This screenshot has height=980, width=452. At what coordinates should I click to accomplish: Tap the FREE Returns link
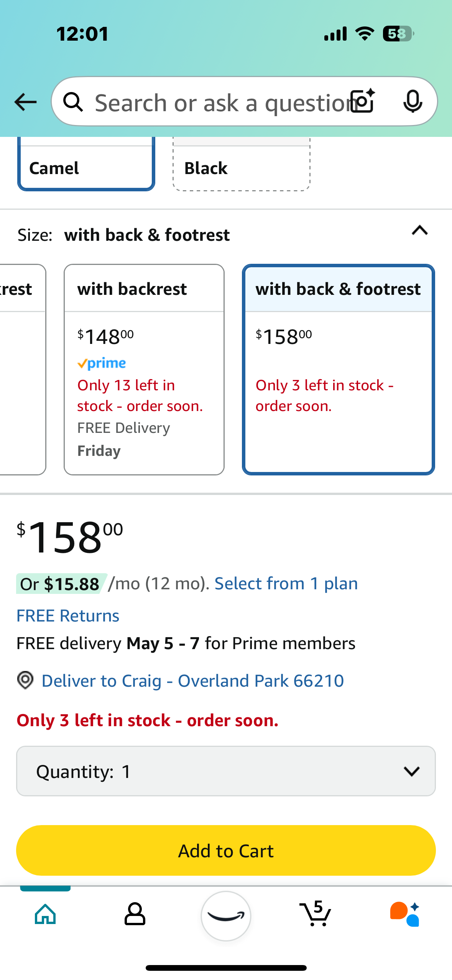(x=68, y=616)
